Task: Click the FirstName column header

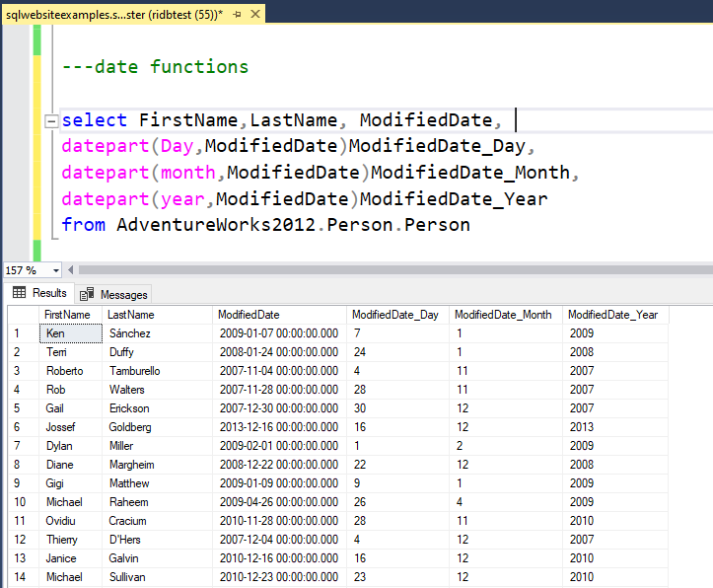Action: pyautogui.click(x=68, y=315)
